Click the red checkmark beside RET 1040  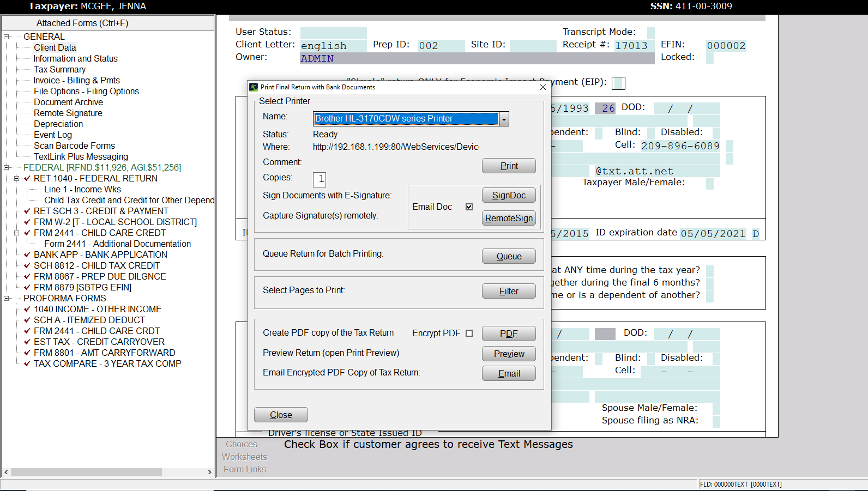(27, 178)
